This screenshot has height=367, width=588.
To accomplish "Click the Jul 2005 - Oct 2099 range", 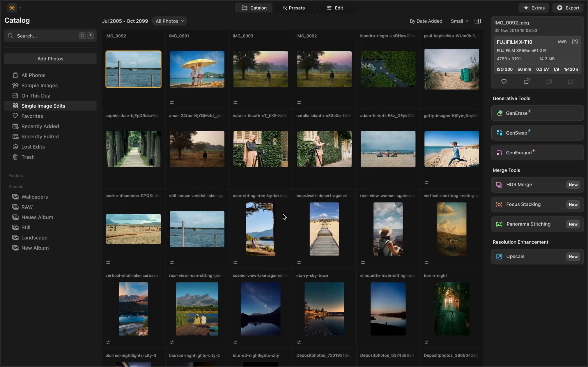I will coord(125,21).
